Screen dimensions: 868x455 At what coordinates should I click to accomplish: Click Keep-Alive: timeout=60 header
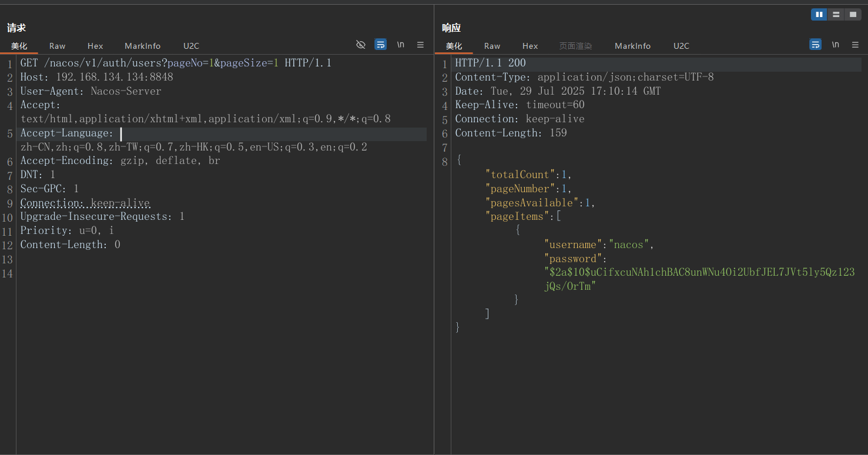coord(520,105)
